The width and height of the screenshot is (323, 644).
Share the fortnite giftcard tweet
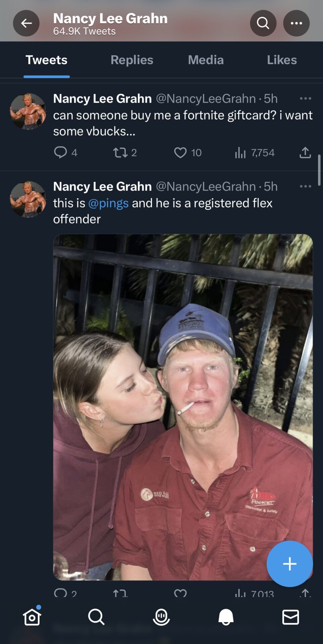pos(305,153)
